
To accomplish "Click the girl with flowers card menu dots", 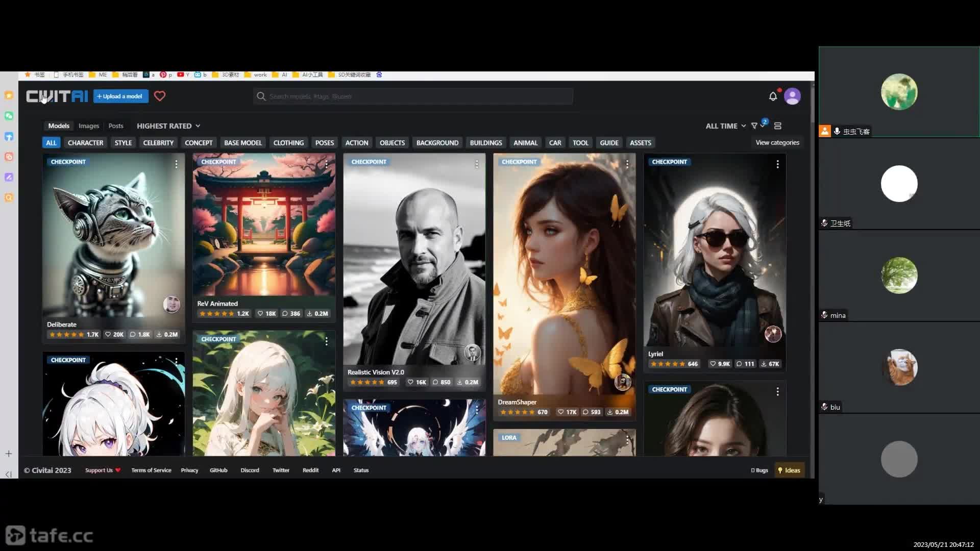I will (326, 341).
